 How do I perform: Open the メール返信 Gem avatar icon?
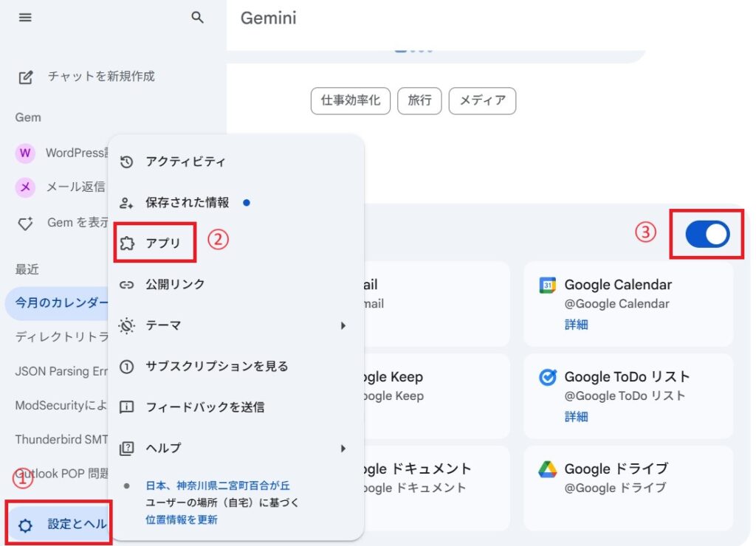(25, 187)
